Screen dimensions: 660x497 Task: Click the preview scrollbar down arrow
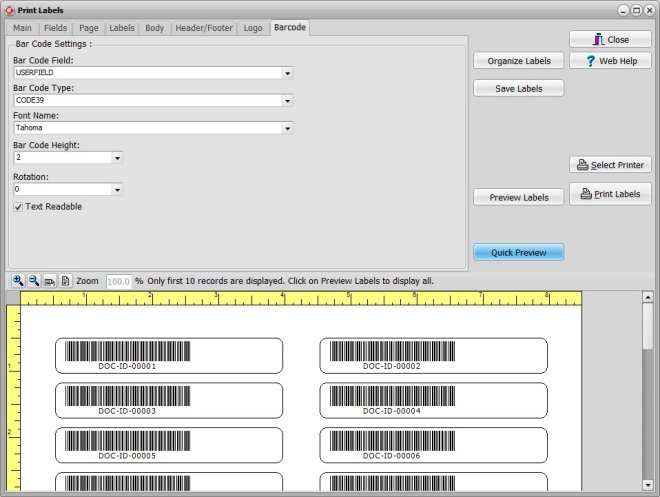648,485
